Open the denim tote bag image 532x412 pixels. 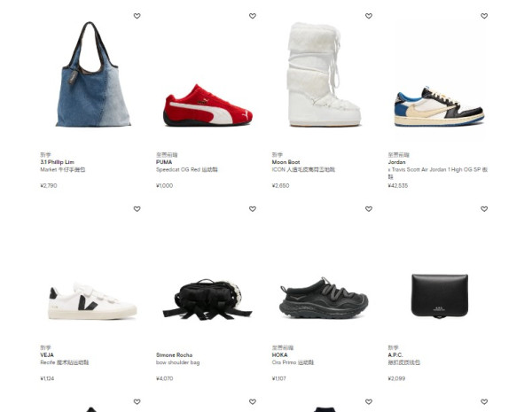(92, 74)
